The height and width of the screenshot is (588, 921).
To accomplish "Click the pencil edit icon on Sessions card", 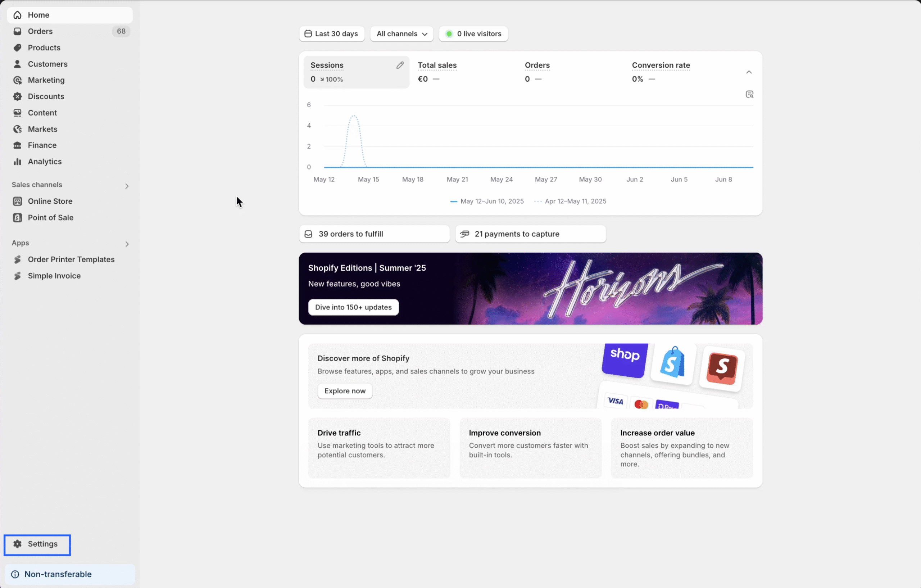I will coord(400,65).
